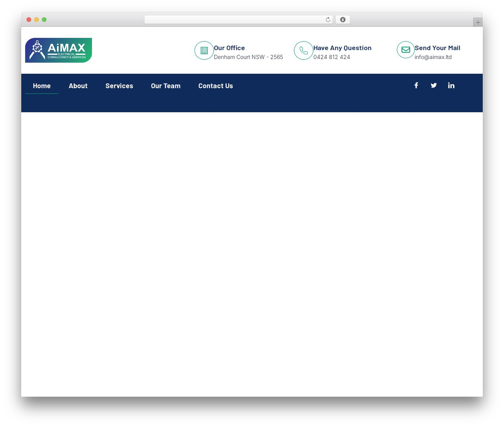504x427 pixels.
Task: Reload the page with refresh icon
Action: click(328, 20)
